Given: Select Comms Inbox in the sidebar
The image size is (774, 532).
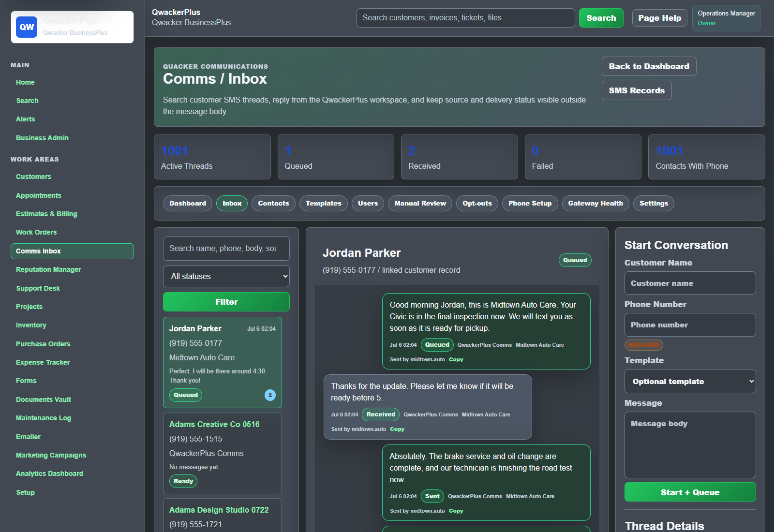Looking at the screenshot, I should tap(72, 251).
